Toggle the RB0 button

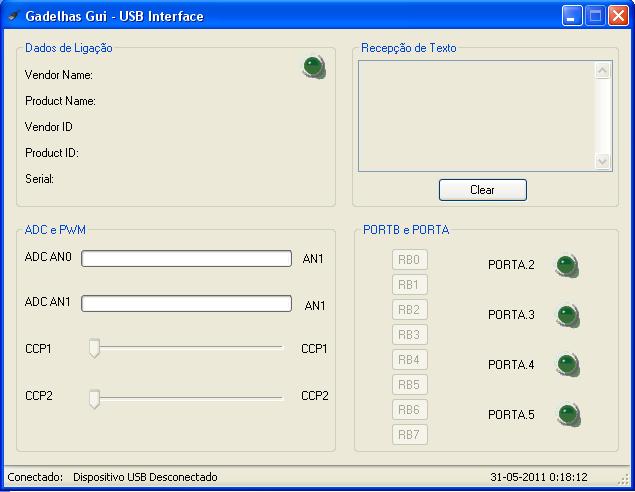[x=410, y=260]
